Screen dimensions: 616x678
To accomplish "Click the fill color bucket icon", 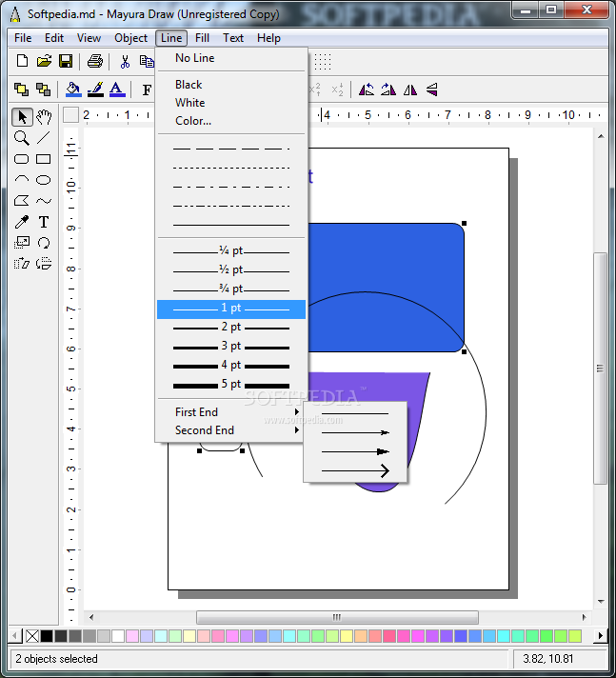I will pos(73,90).
